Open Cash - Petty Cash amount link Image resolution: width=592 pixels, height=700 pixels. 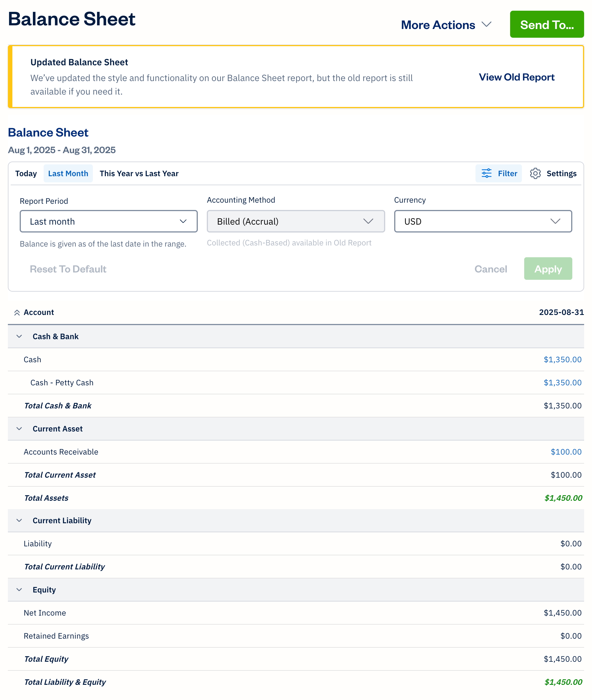click(x=562, y=383)
